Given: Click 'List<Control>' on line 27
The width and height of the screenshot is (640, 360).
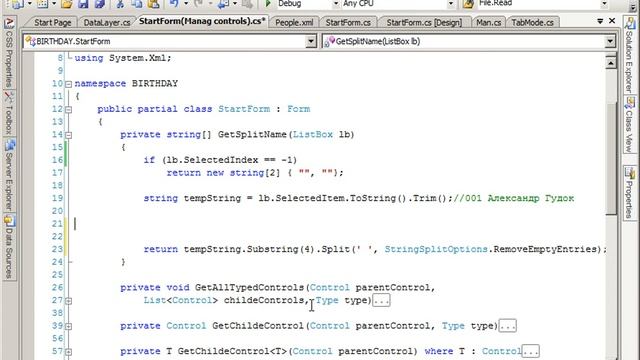Looking at the screenshot, I should pyautogui.click(x=181, y=300).
